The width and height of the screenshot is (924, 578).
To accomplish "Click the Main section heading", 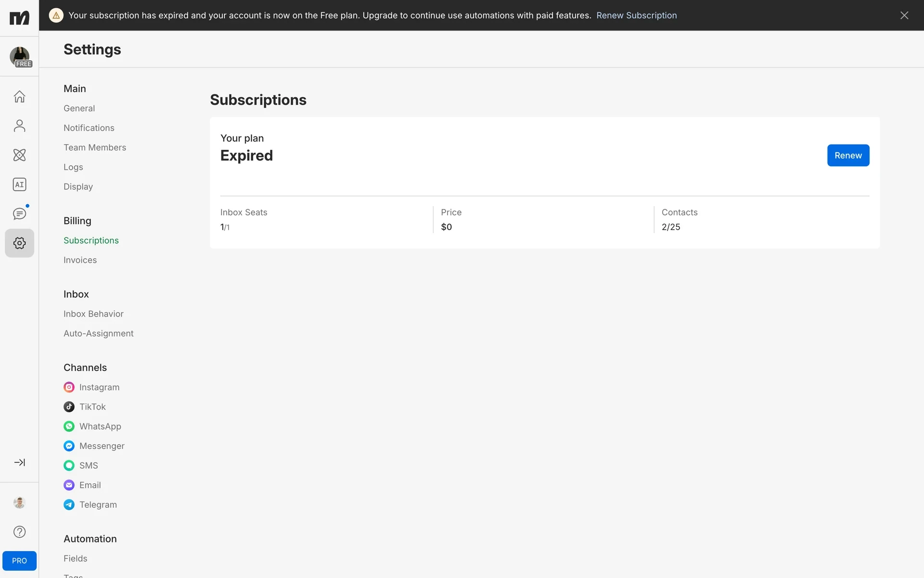I will pyautogui.click(x=75, y=89).
